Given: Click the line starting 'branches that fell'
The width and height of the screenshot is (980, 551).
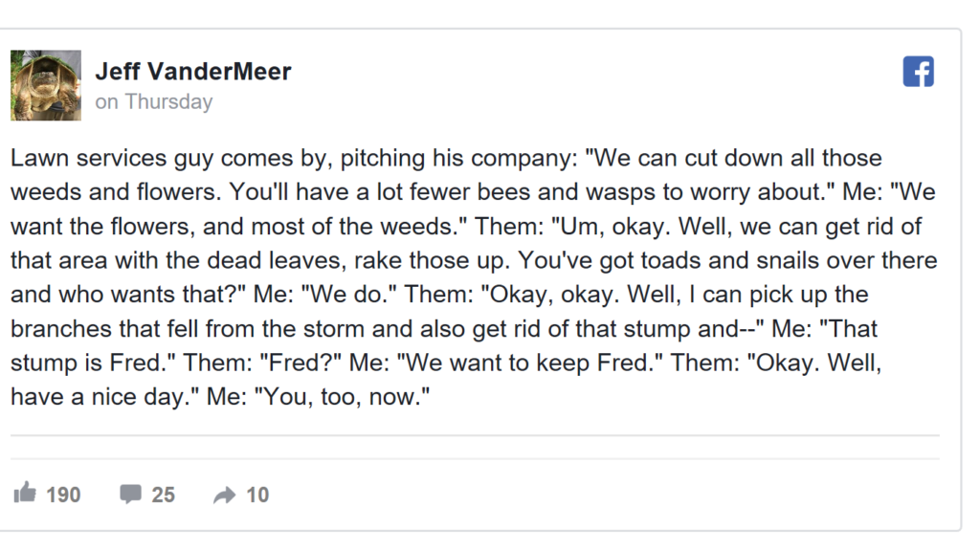Looking at the screenshot, I should [x=444, y=329].
